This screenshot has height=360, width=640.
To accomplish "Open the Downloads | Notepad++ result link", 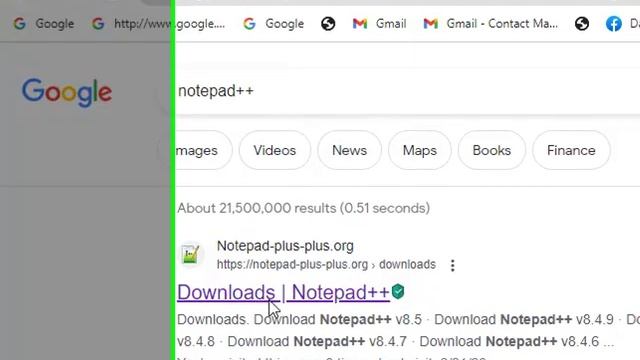I will tap(283, 292).
